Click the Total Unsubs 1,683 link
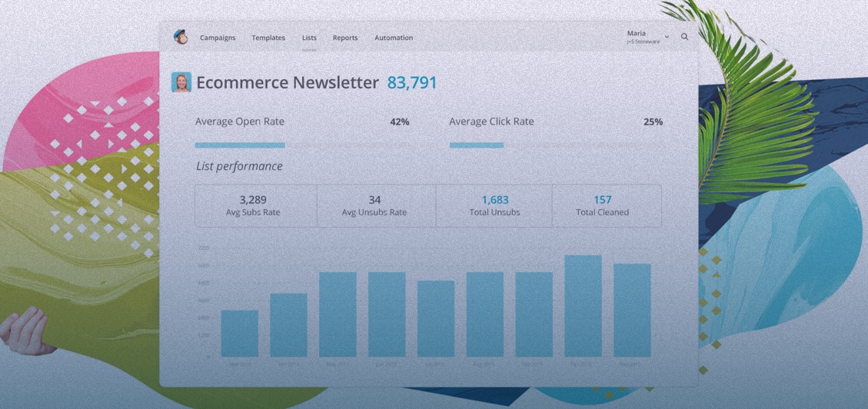Screen dimensions: 868x409 pos(494,201)
